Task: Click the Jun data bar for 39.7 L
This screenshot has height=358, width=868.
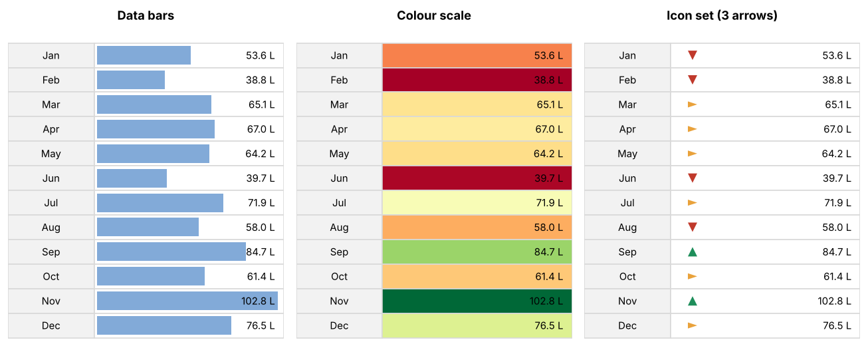Action: click(132, 178)
